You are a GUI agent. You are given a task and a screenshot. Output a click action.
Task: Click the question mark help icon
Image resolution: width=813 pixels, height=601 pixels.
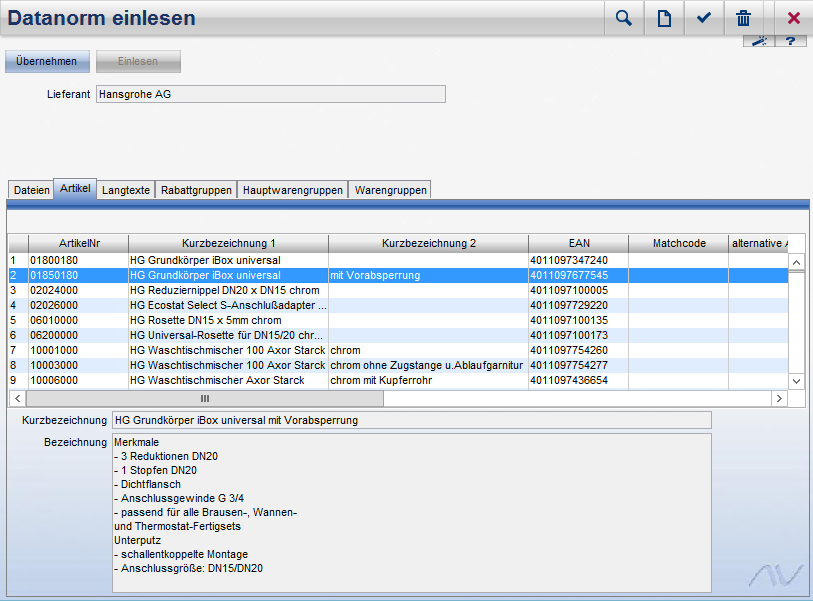[790, 41]
